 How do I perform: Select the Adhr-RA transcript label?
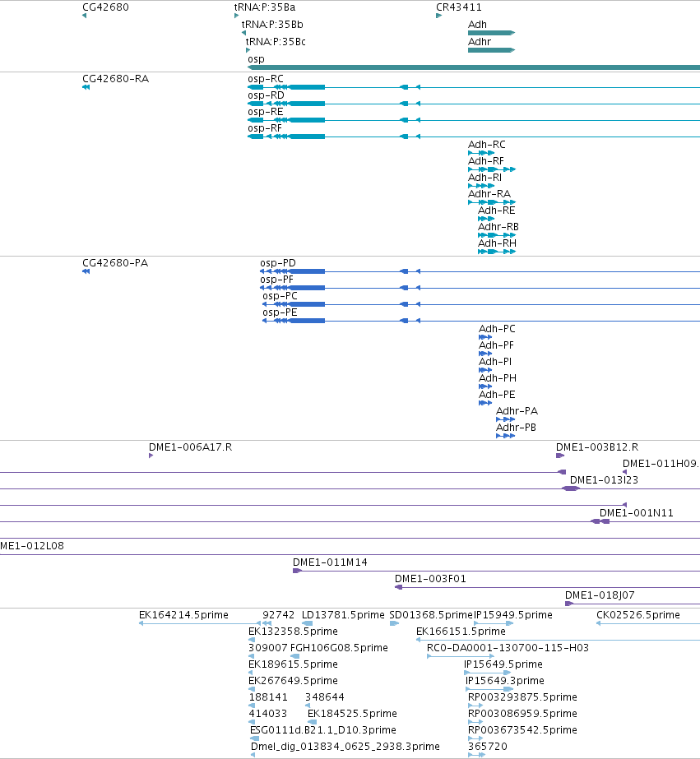click(489, 194)
